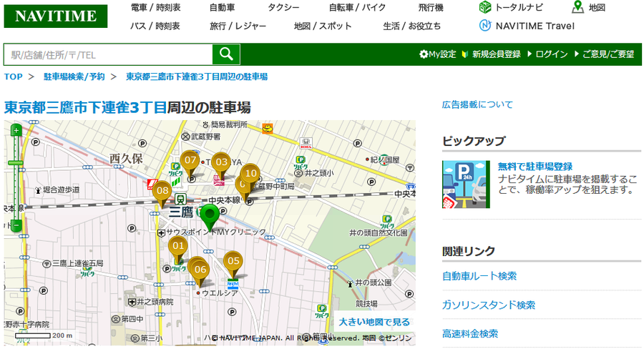
Task: Open 広告掲載について link
Action: pyautogui.click(x=477, y=104)
